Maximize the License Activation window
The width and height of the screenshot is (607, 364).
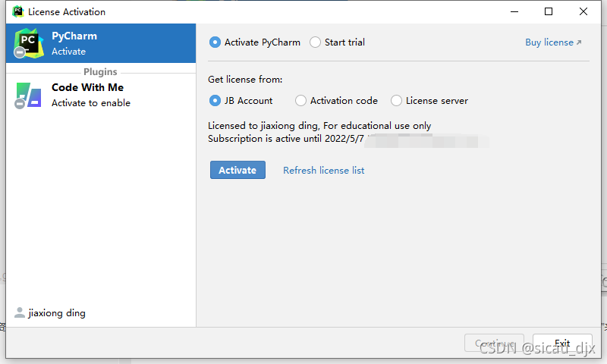click(549, 11)
